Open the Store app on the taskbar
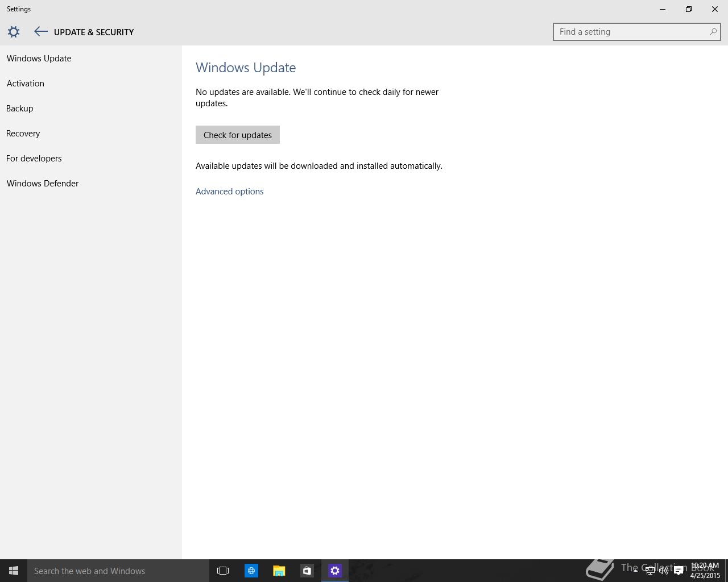The height and width of the screenshot is (582, 728). [307, 571]
